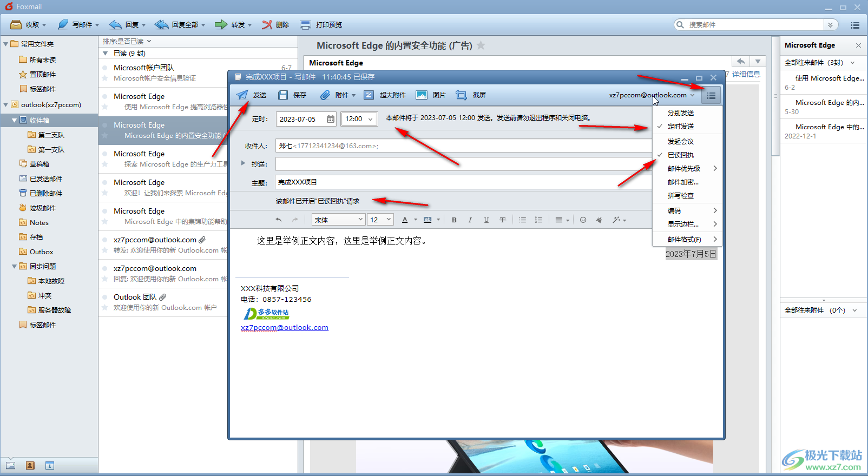Click the Undo arrow in the format bar
This screenshot has width=868, height=476.
[x=279, y=220]
